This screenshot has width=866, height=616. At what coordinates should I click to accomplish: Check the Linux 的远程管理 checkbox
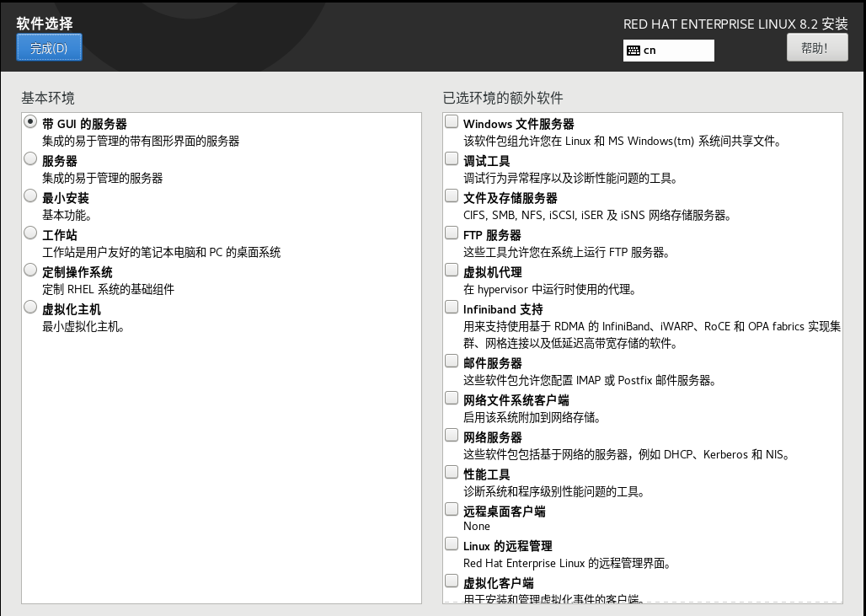[x=452, y=544]
